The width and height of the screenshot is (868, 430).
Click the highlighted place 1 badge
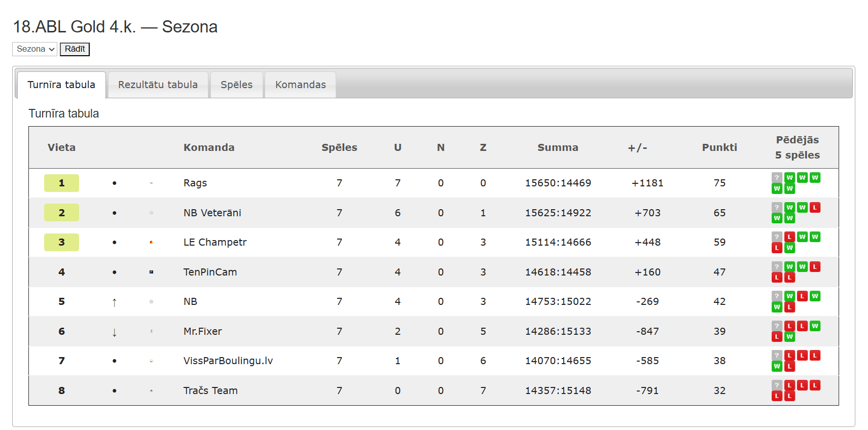(x=61, y=183)
